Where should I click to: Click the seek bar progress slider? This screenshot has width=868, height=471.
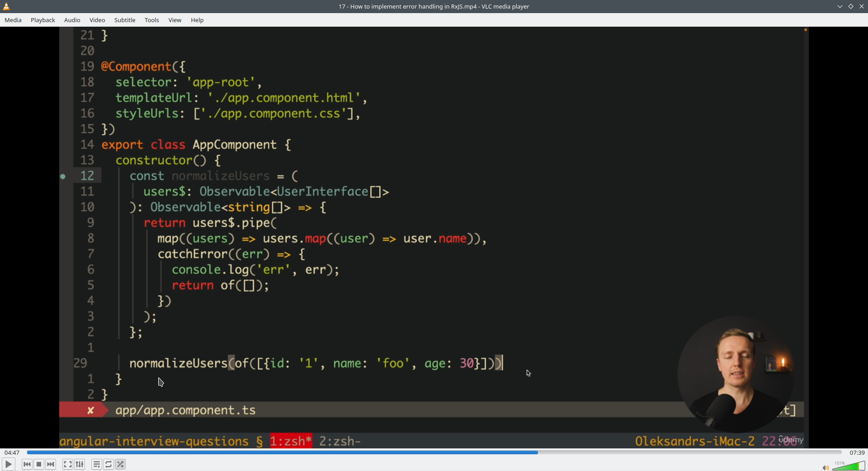click(x=434, y=452)
